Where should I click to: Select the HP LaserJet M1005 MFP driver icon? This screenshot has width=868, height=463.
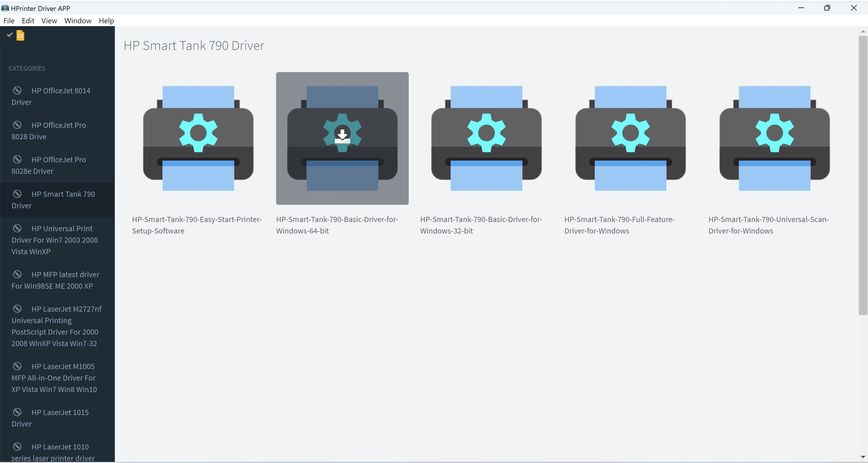18,366
